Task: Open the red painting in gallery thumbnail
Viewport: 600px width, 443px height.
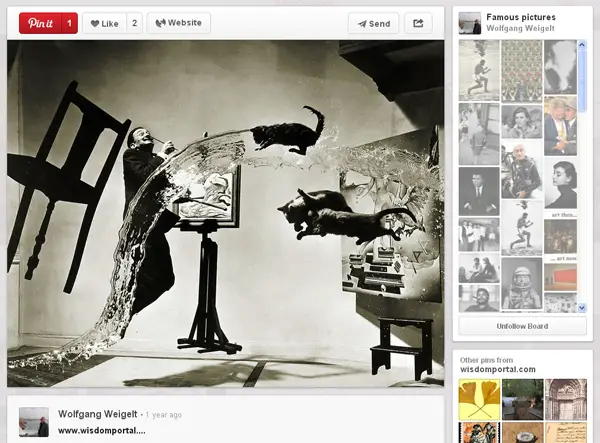Action: pyautogui.click(x=561, y=277)
